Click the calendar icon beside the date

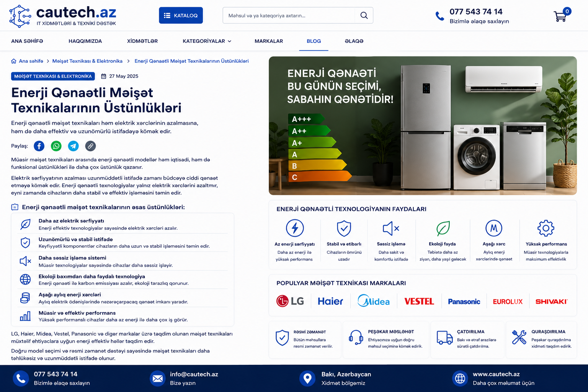[103, 76]
